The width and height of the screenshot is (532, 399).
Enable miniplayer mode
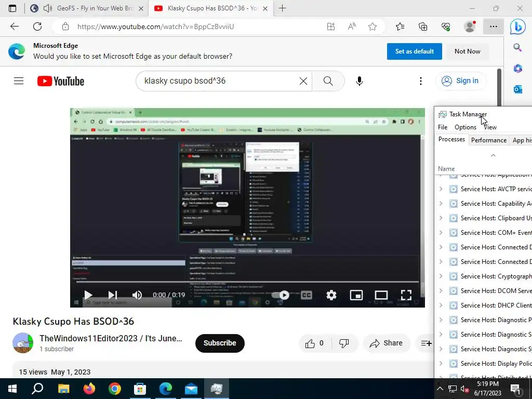click(356, 295)
